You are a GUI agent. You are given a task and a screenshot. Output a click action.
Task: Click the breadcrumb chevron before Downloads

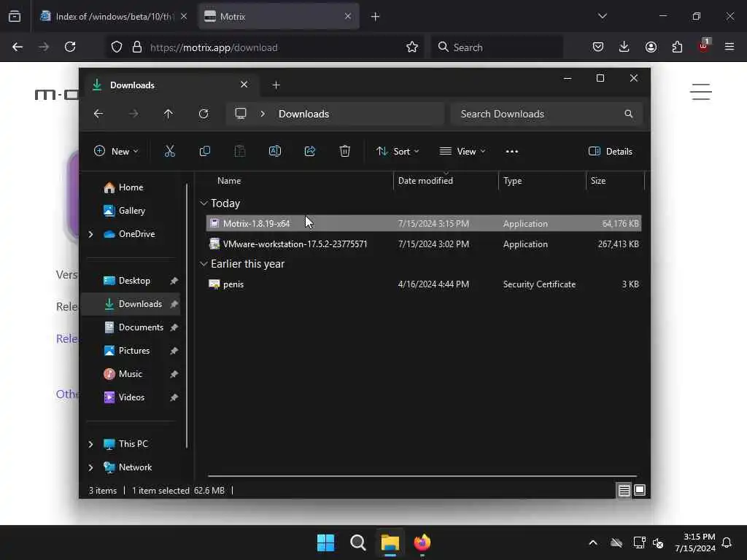coord(263,114)
